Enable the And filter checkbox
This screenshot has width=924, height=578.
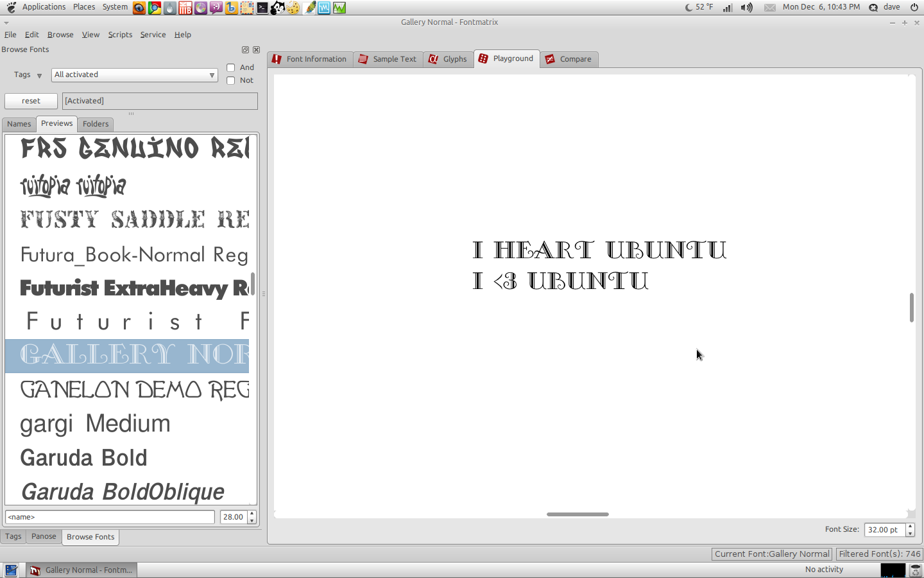(x=231, y=67)
